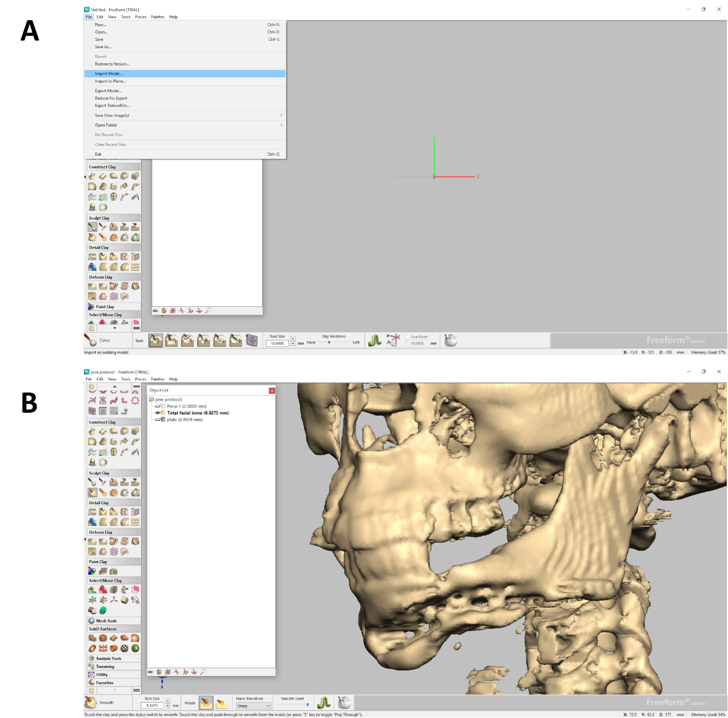Click the grey head icon in top window's options bar
This screenshot has width=728, height=718.
[x=451, y=340]
